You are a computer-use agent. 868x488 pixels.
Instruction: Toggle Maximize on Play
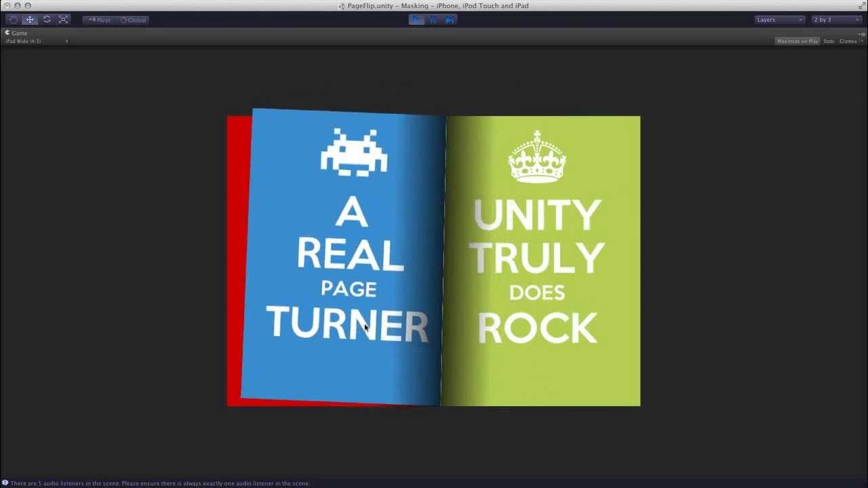coord(797,41)
